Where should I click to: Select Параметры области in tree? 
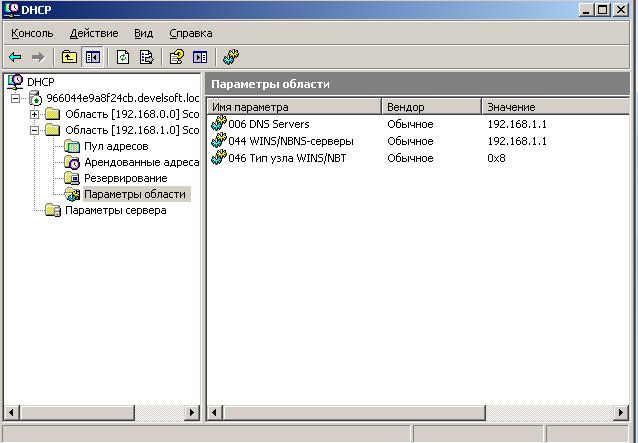pos(136,194)
